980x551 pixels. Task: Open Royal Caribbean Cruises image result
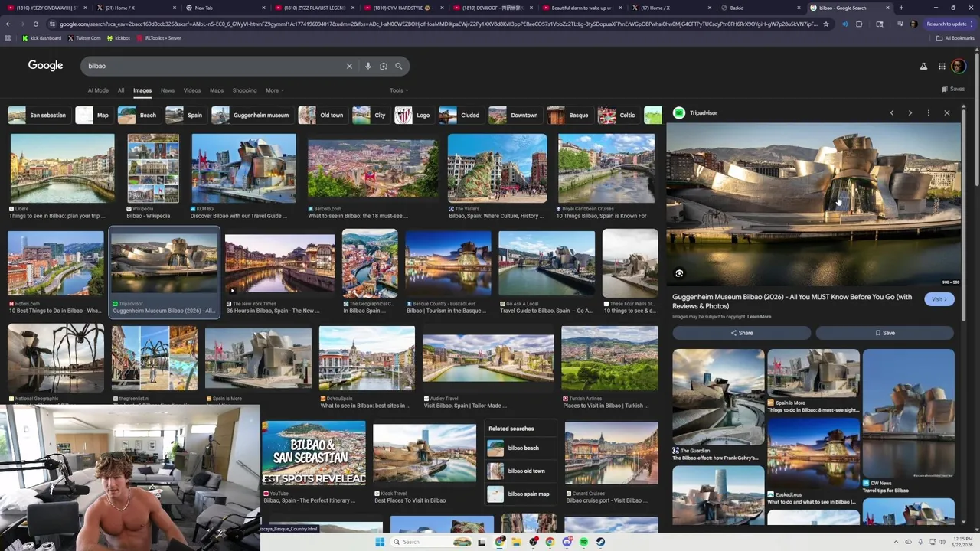pyautogui.click(x=606, y=169)
